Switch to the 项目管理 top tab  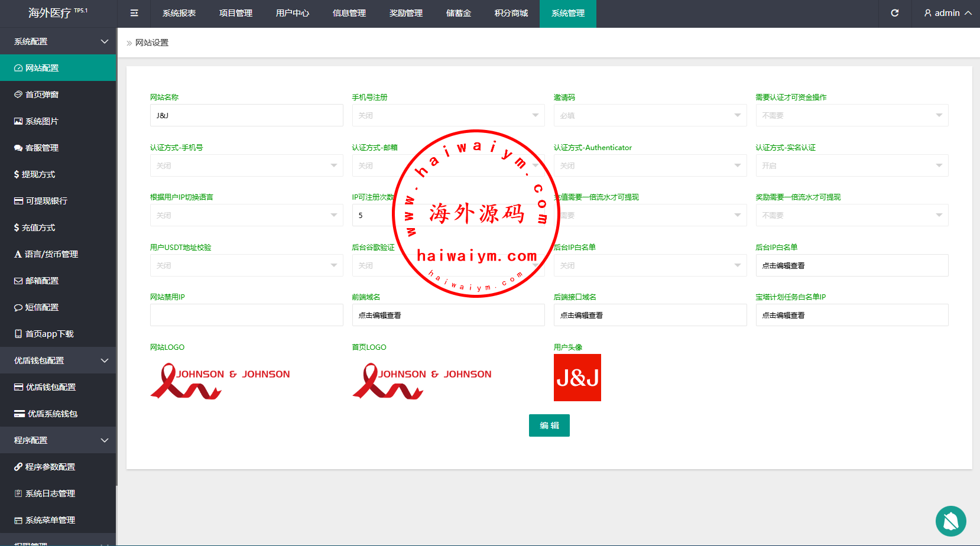236,13
